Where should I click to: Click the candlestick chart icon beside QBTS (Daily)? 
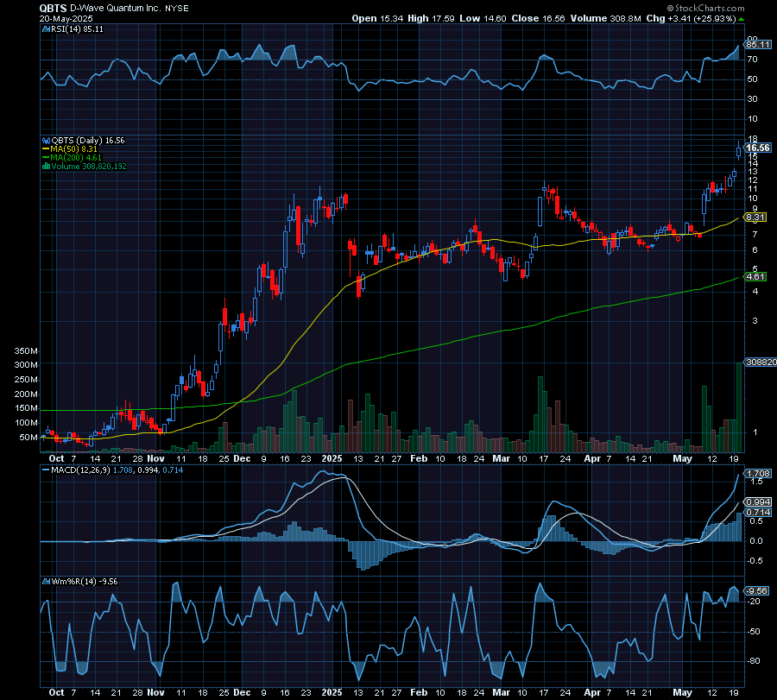(45, 139)
